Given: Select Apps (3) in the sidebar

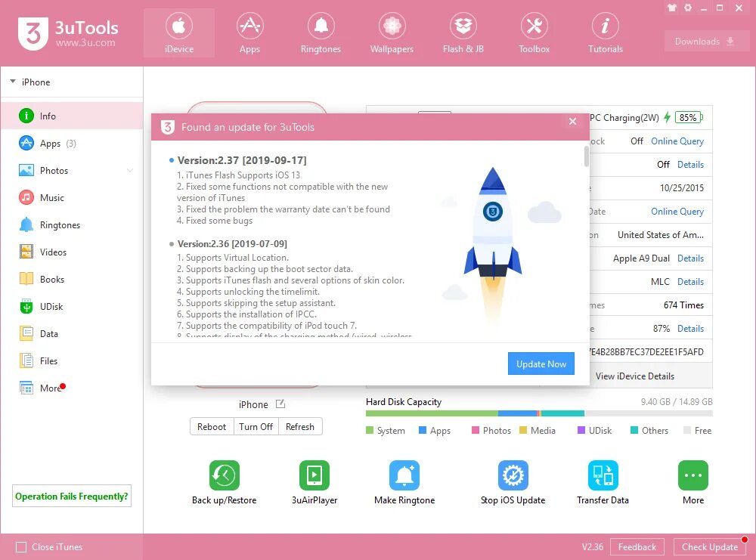Looking at the screenshot, I should click(x=72, y=143).
